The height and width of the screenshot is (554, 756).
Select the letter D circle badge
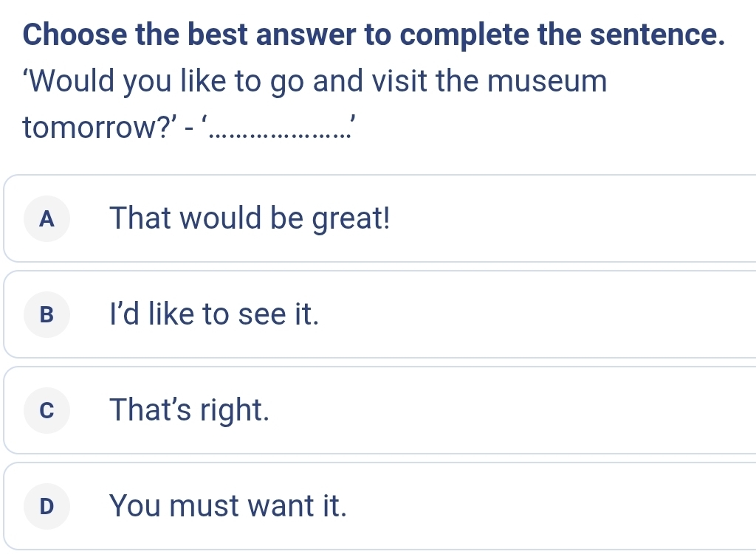pos(47,506)
